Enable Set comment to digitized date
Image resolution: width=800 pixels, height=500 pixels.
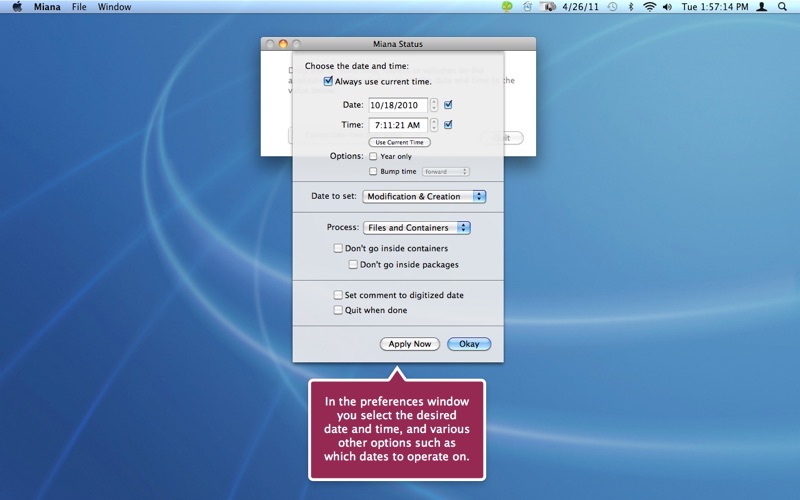pos(338,295)
